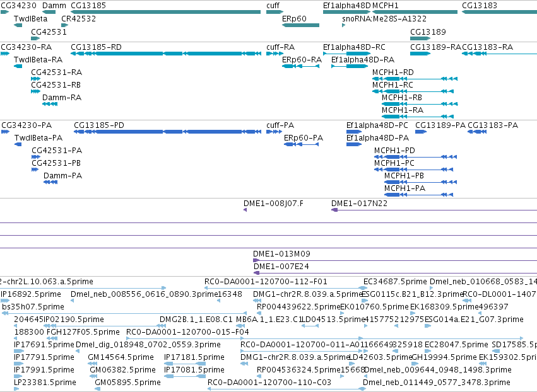This screenshot has height=392, width=537.
Task: Select the Damm gene label
Action: (54, 6)
